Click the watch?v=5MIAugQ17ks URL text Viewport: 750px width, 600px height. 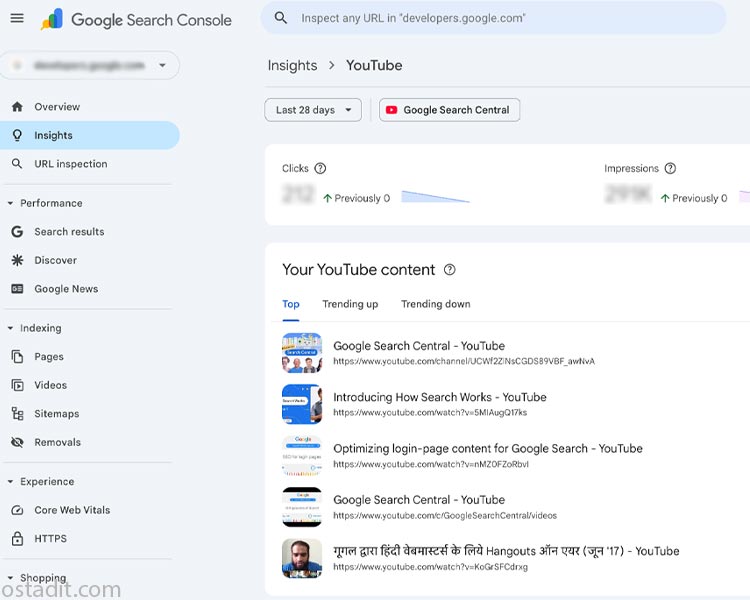click(430, 412)
